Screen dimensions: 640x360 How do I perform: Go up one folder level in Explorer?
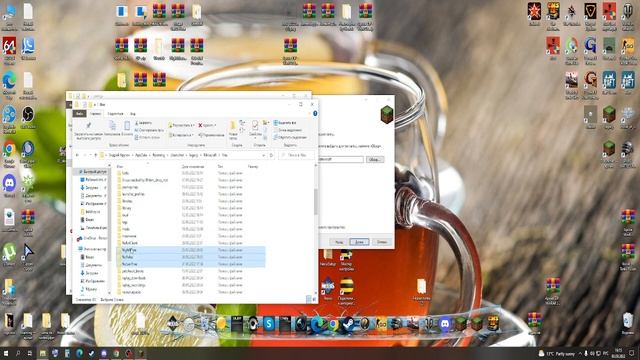click(96, 155)
